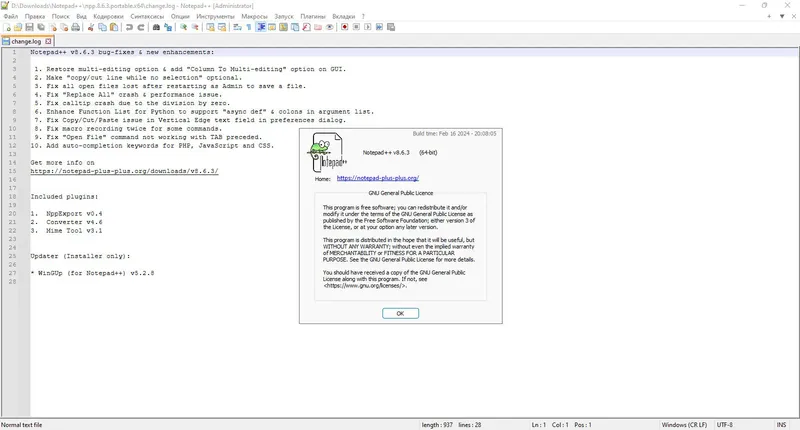Open the Правка menu

pyautogui.click(x=35, y=16)
